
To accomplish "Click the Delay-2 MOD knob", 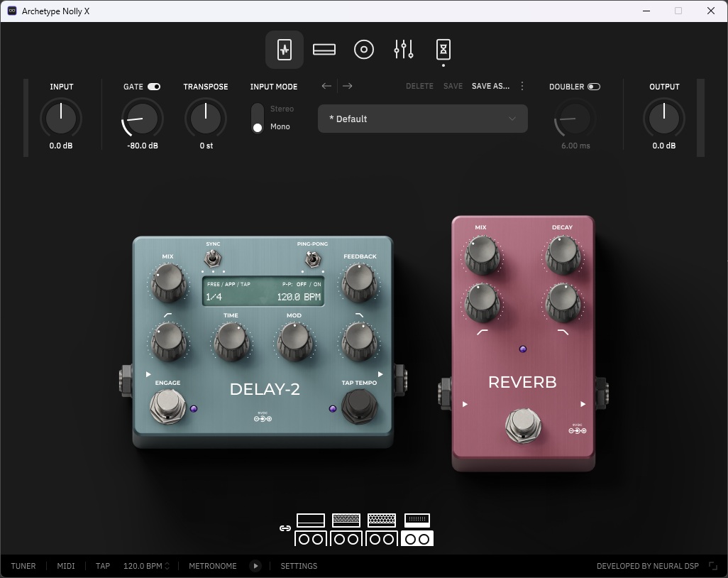I will [295, 342].
